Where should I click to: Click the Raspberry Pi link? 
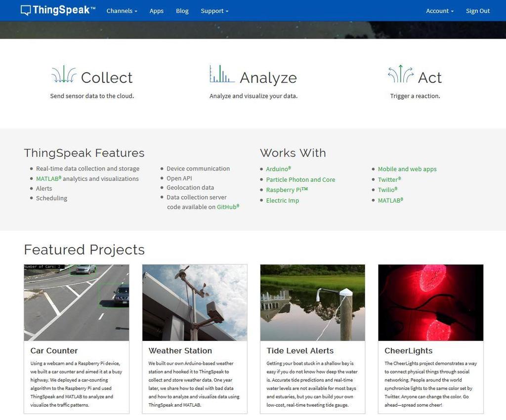tap(287, 190)
